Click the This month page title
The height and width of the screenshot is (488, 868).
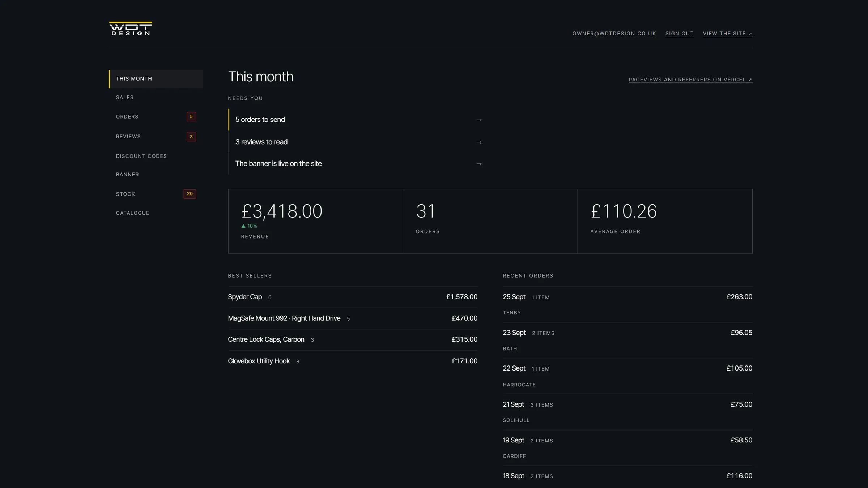pyautogui.click(x=261, y=77)
